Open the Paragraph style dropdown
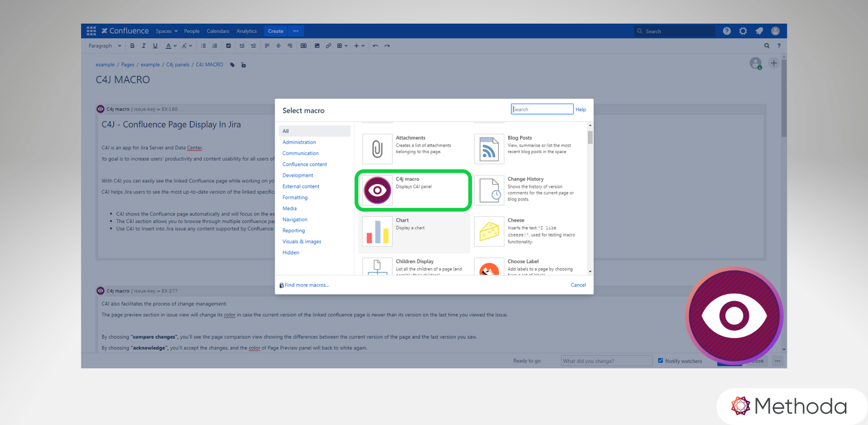This screenshot has height=425, width=868. point(105,46)
